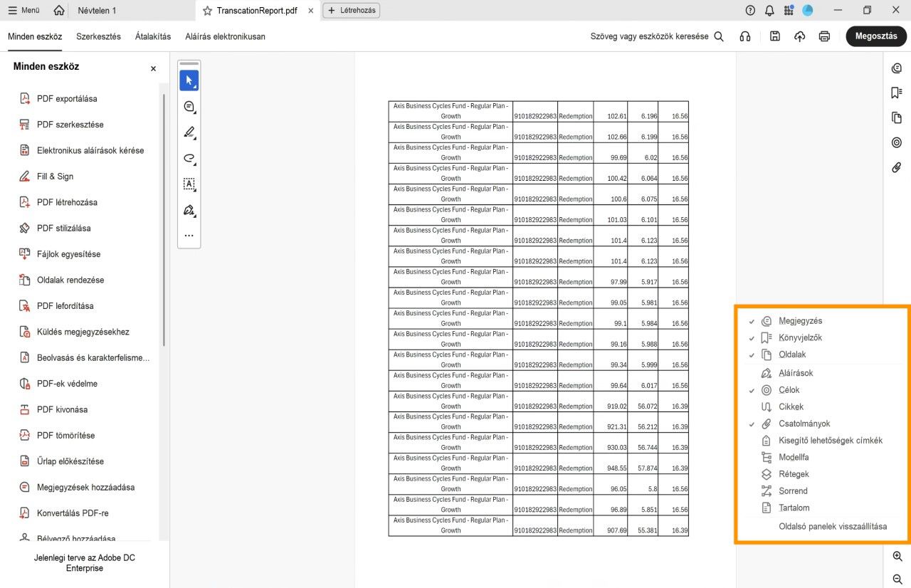The height and width of the screenshot is (588, 911).
Task: Select the freehand draw lasso tool
Action: coord(189,158)
